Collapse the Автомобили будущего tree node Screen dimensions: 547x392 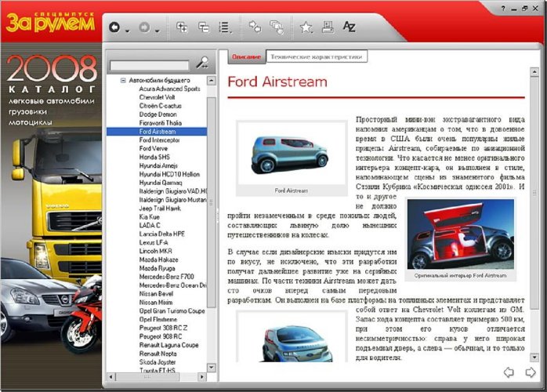coord(123,80)
